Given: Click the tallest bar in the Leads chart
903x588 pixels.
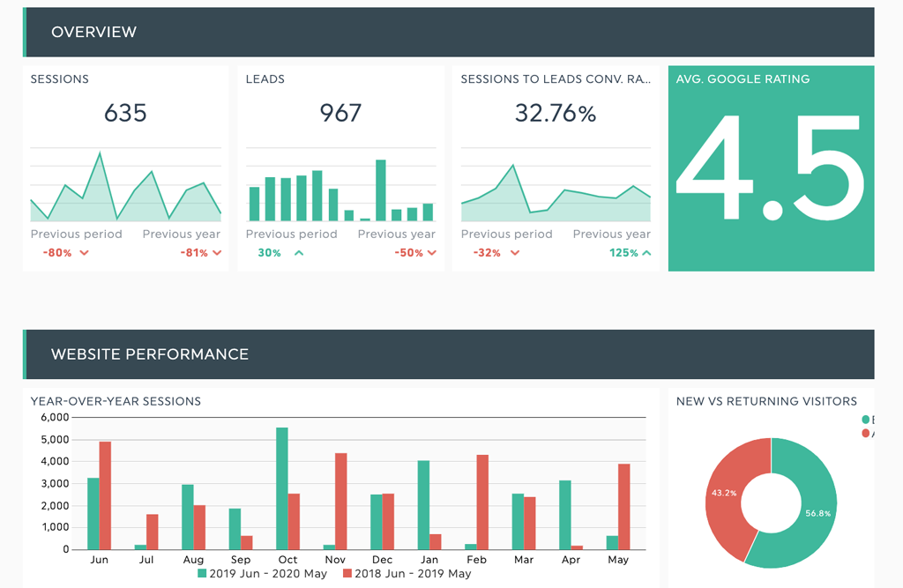Looking at the screenshot, I should (x=381, y=190).
